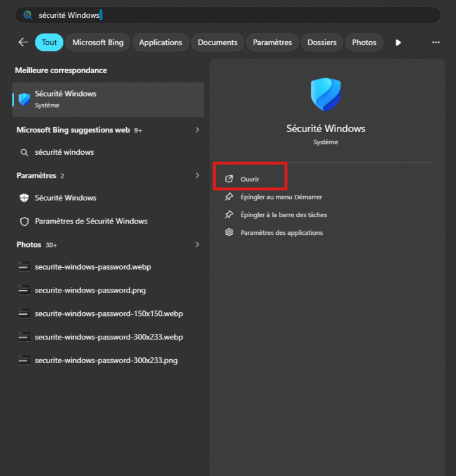Viewport: 456px width, 476px height.
Task: Switch to the Paramètres filter tab
Action: pyautogui.click(x=273, y=43)
